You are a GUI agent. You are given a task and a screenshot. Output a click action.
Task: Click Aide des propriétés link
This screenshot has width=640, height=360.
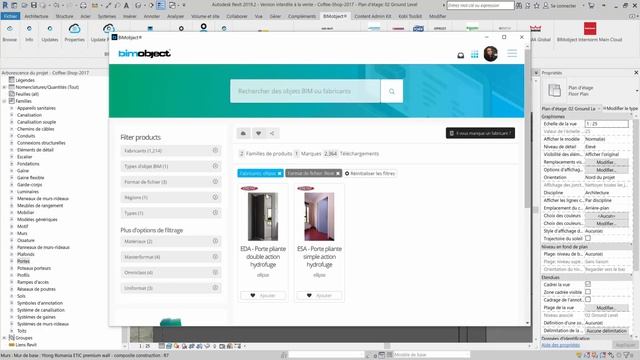(561, 345)
